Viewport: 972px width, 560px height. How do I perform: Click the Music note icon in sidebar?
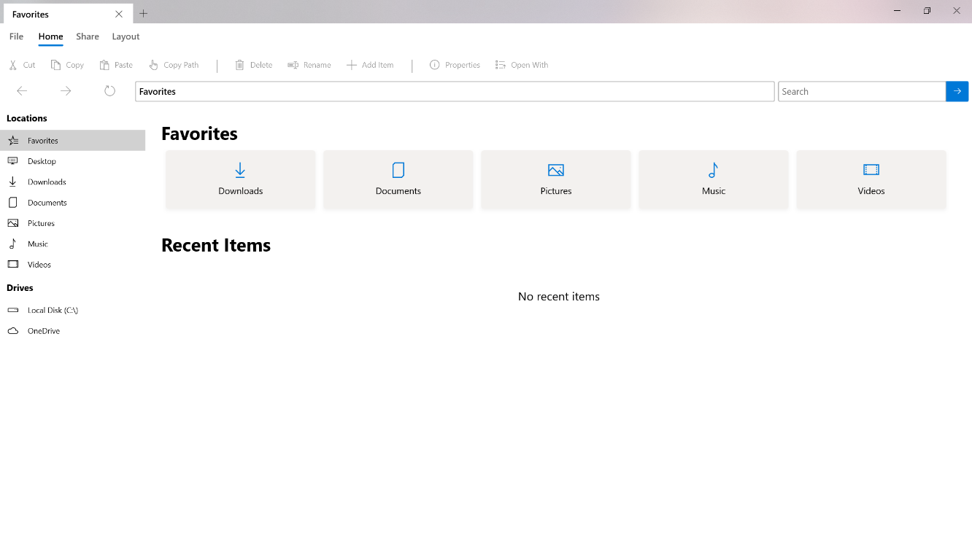point(13,244)
